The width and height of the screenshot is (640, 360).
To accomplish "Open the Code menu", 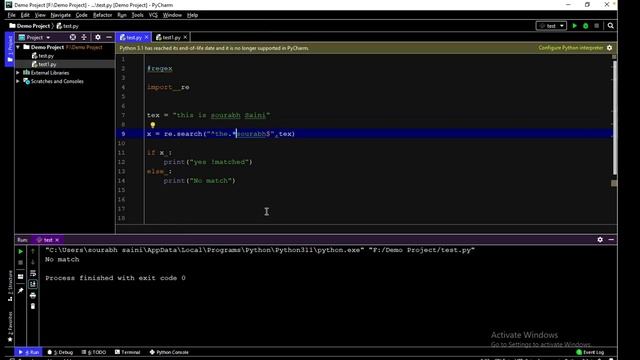I will (82, 15).
